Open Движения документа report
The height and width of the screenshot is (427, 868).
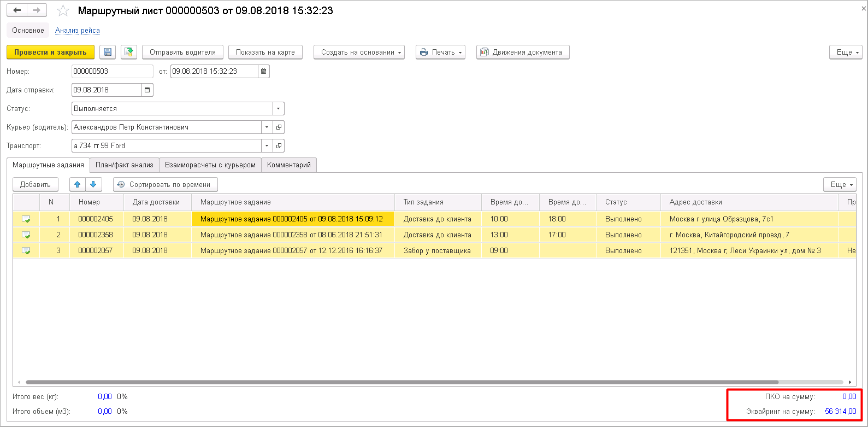click(523, 52)
